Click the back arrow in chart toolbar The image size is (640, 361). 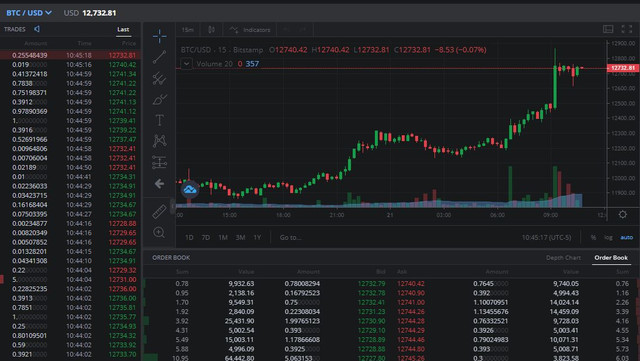click(159, 184)
